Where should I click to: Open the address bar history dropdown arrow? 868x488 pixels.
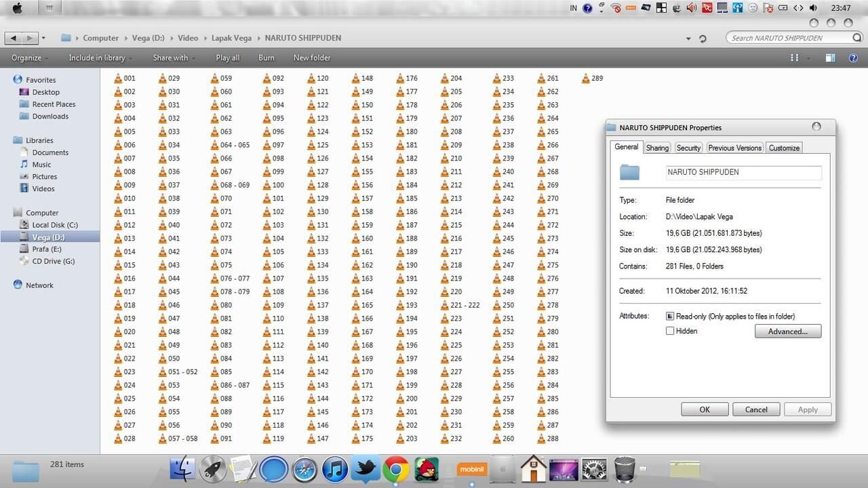[x=688, y=39]
